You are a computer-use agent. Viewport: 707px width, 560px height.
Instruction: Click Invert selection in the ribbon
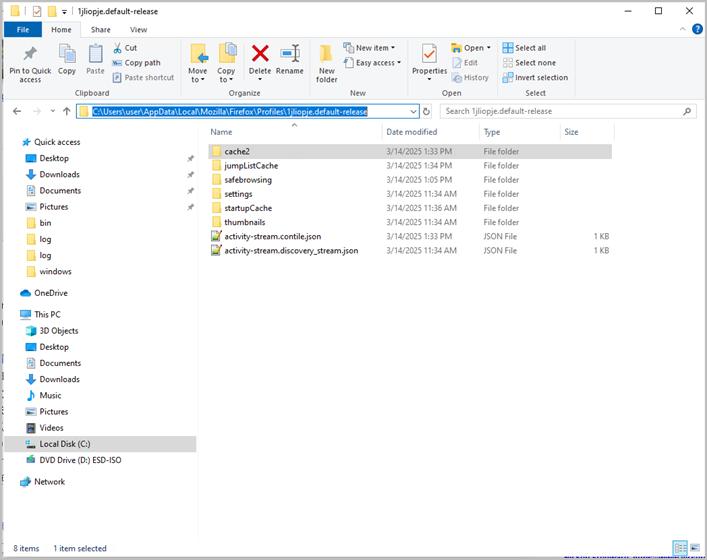point(536,78)
